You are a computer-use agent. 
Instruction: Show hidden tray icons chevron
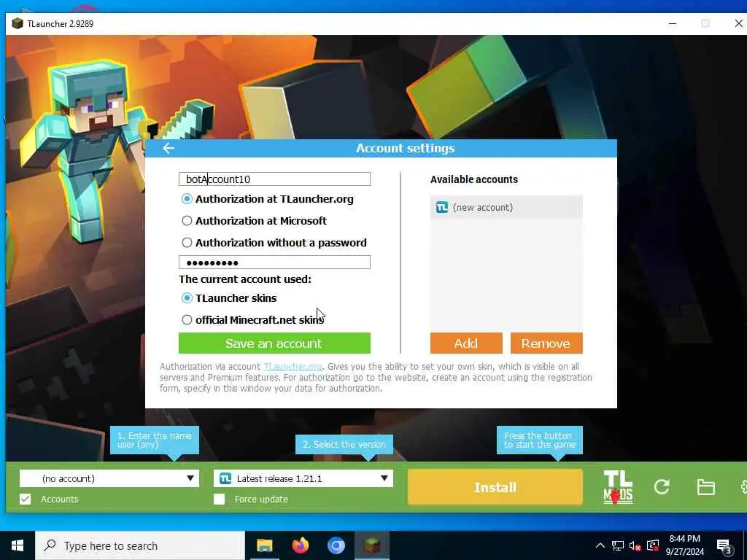600,545
